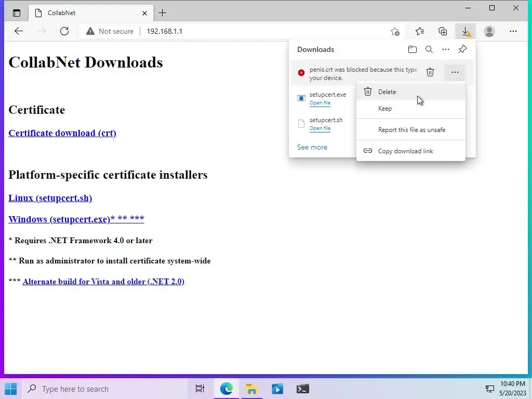
Task: Open Alternate build for Vista and older link
Action: (103, 282)
